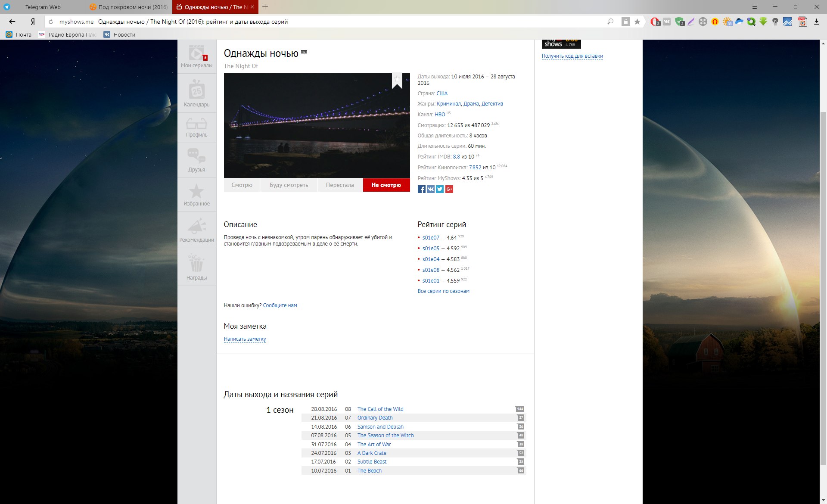The image size is (827, 504).
Task: Open episode s01e08 rating link
Action: (431, 270)
